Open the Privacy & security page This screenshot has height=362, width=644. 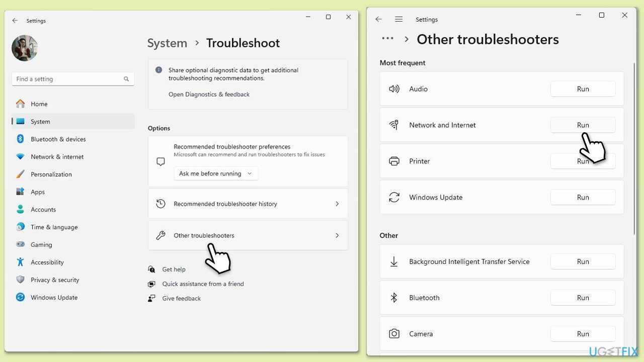55,280
